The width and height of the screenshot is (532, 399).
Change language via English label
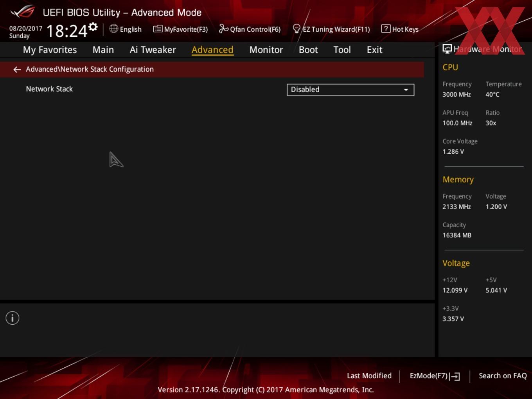tap(131, 29)
